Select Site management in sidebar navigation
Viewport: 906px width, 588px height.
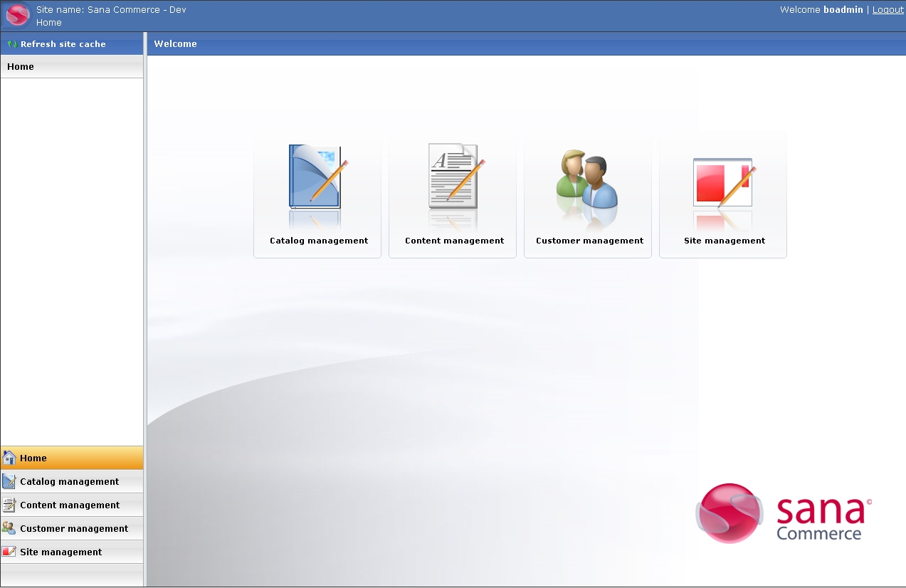point(72,552)
